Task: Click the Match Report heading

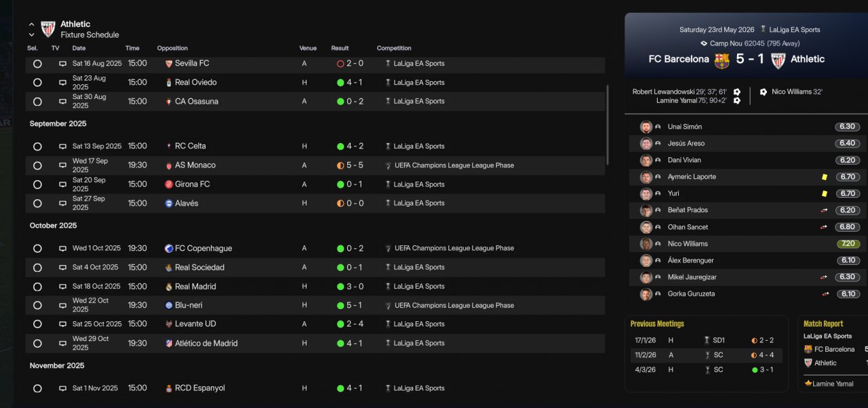Action: (x=823, y=324)
